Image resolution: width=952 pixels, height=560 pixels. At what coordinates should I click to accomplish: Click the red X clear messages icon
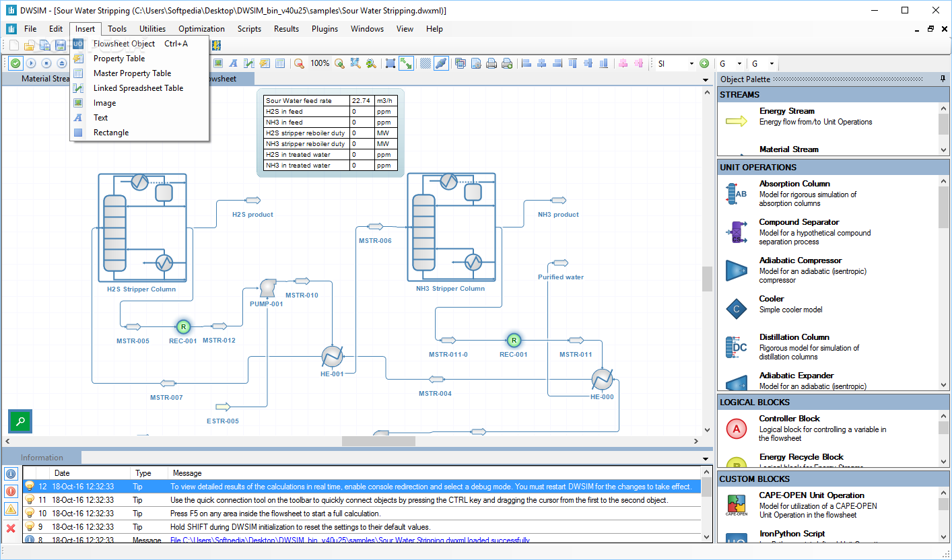[11, 528]
